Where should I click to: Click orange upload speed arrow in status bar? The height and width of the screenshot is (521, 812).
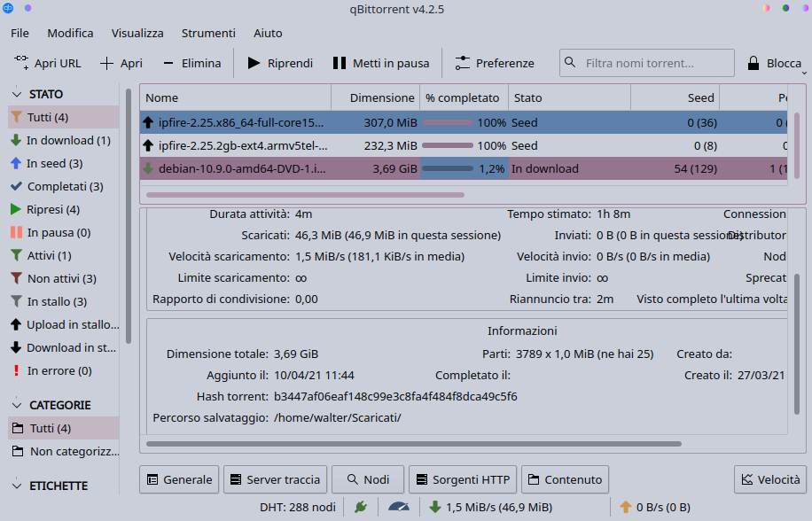[626, 507]
